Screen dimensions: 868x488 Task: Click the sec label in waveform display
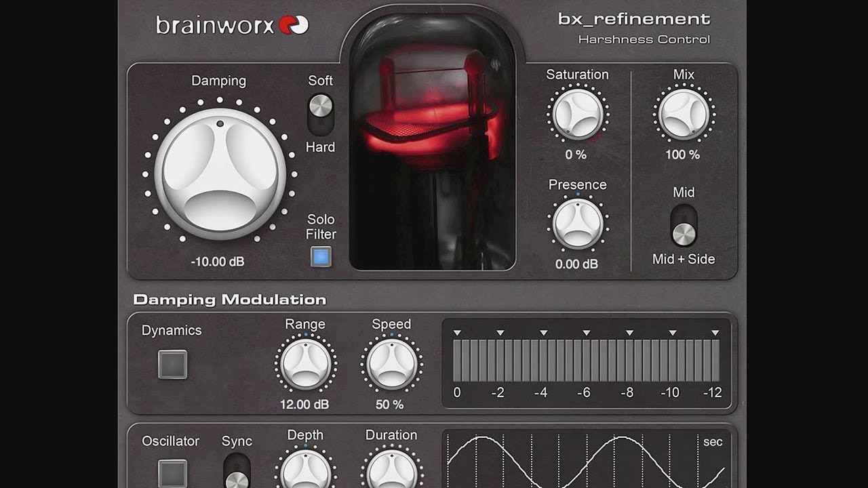tap(713, 442)
